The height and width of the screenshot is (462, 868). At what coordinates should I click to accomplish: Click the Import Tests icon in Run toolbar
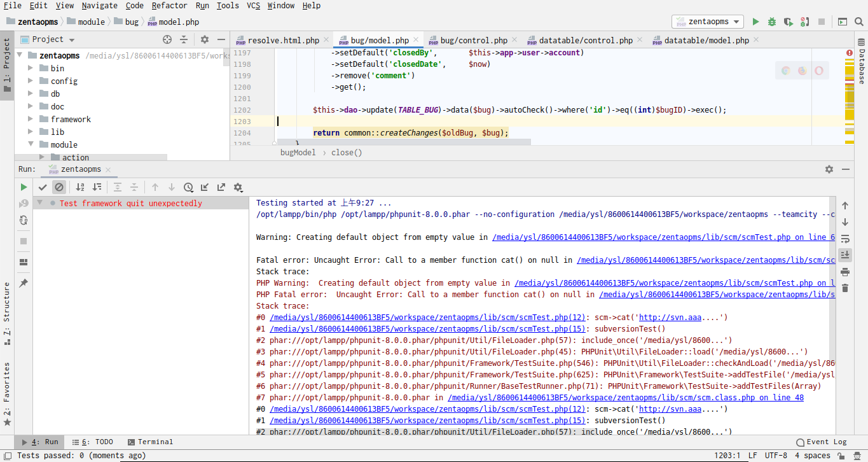(205, 187)
